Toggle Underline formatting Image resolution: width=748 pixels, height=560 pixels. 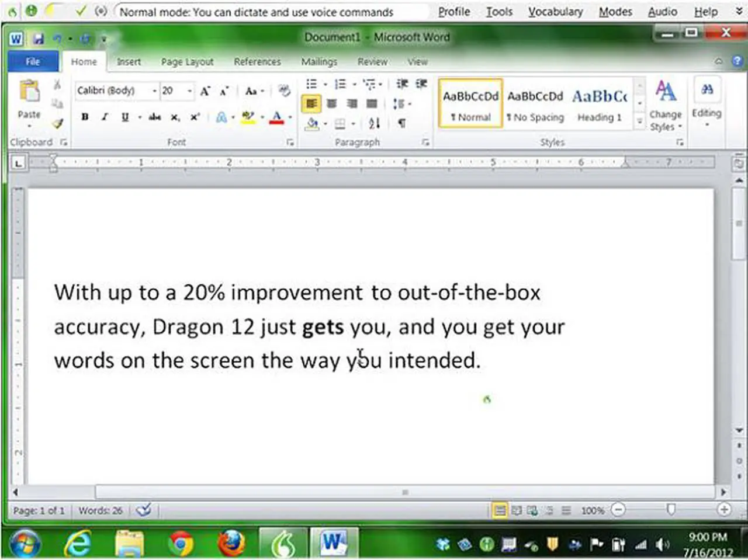(124, 117)
